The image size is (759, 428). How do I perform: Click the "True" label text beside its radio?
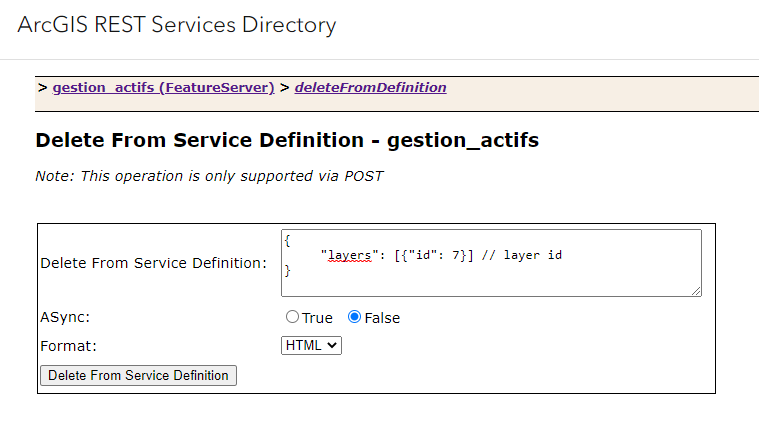(317, 318)
